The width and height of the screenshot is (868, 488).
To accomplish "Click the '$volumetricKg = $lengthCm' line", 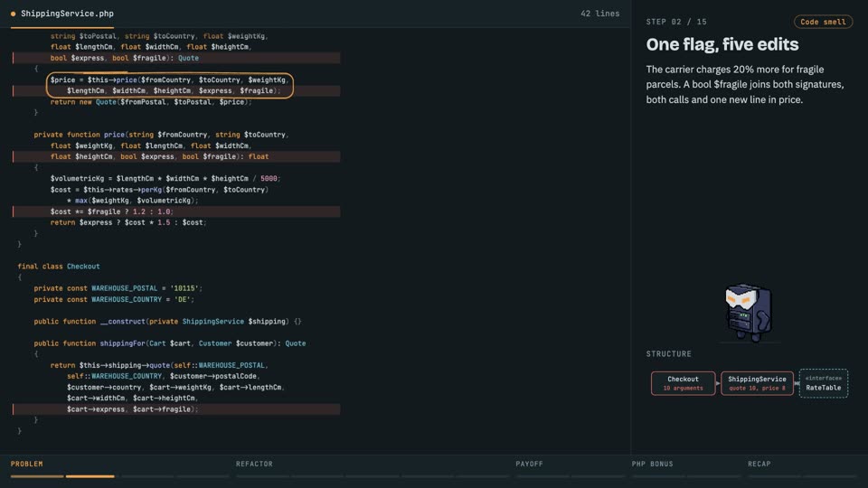I will click(x=165, y=178).
